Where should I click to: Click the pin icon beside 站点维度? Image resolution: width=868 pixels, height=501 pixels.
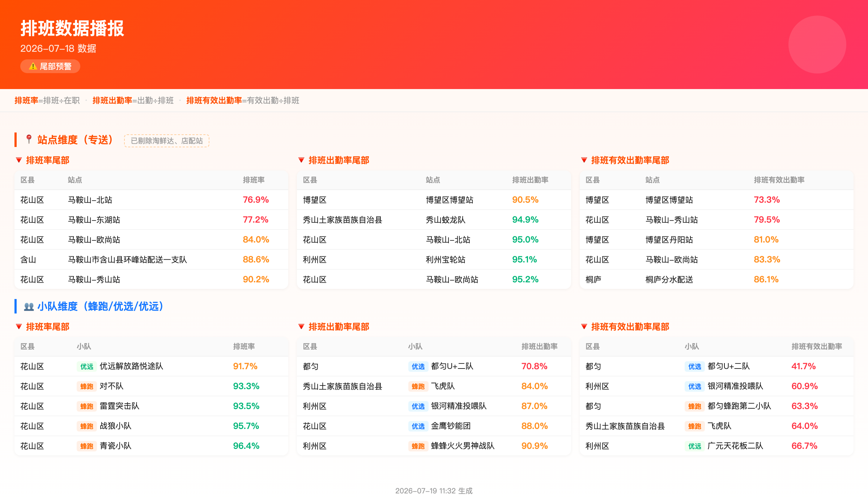29,139
